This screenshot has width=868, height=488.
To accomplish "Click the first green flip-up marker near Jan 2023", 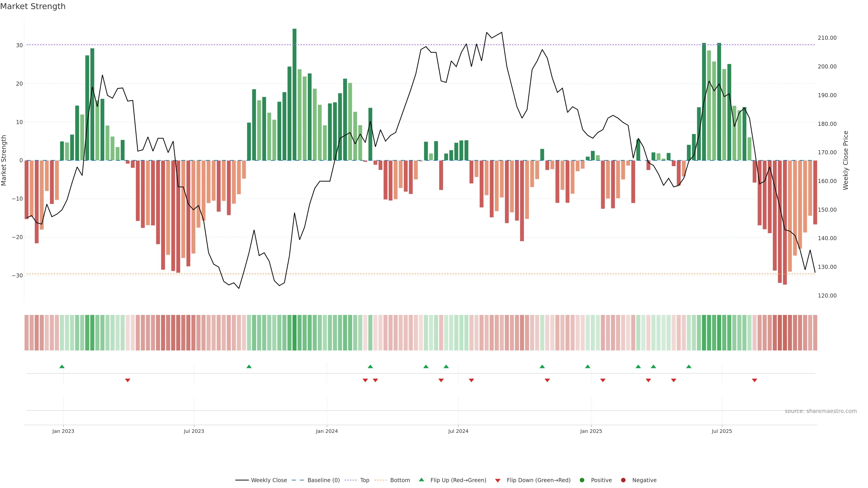I will pos(62,366).
